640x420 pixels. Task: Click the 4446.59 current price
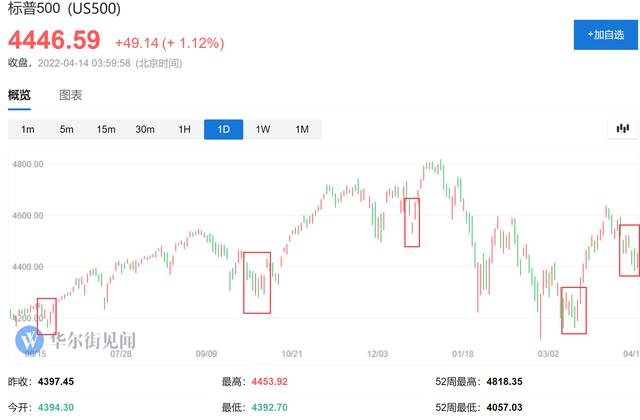click(54, 40)
